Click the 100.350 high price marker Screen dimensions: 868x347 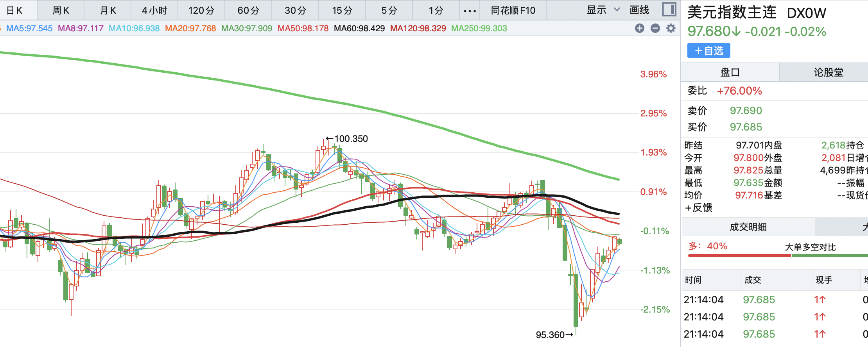tap(351, 139)
